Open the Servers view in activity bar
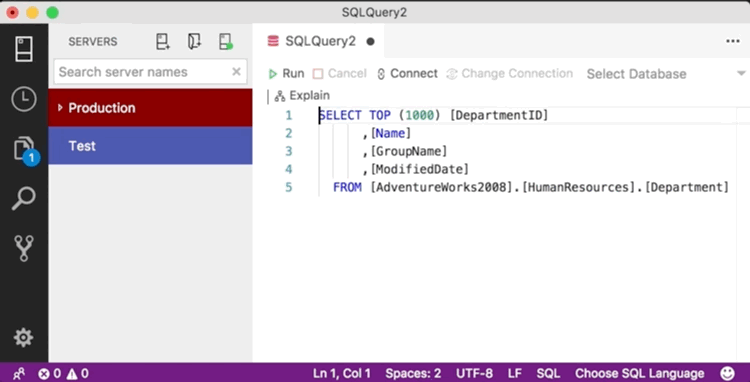750x382 pixels. tap(23, 49)
